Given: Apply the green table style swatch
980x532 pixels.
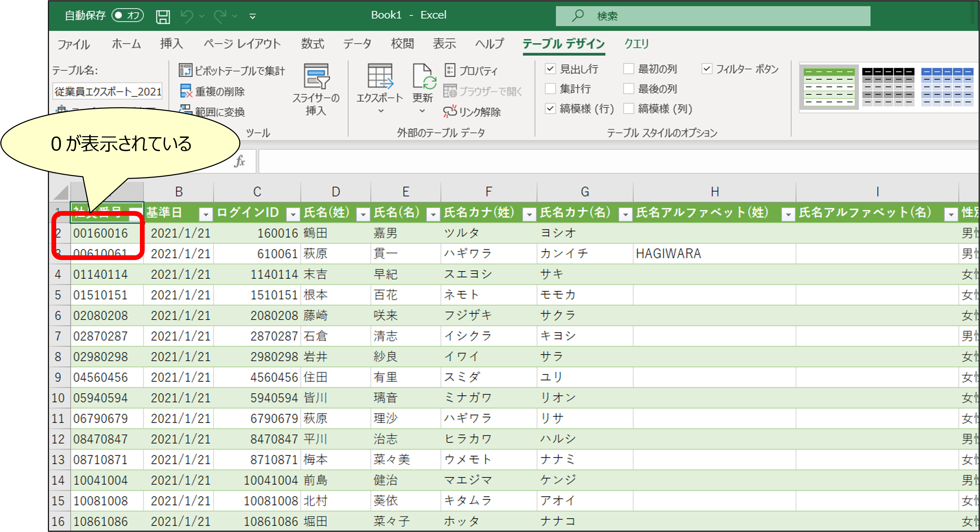Looking at the screenshot, I should [829, 87].
